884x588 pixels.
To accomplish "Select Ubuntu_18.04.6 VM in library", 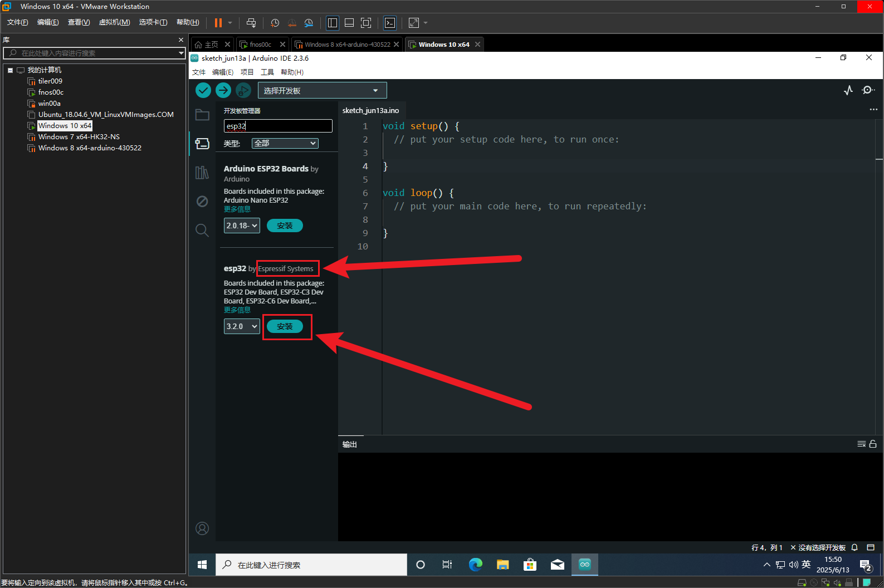I will coord(106,115).
